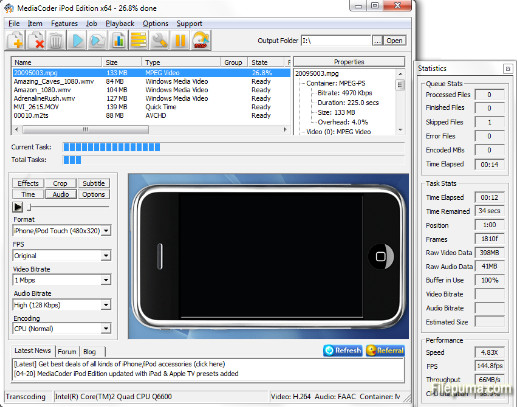Viewport: 517px width, 407px height.
Task: Click the yellow list Extend toolbar icon
Action: 139,40
